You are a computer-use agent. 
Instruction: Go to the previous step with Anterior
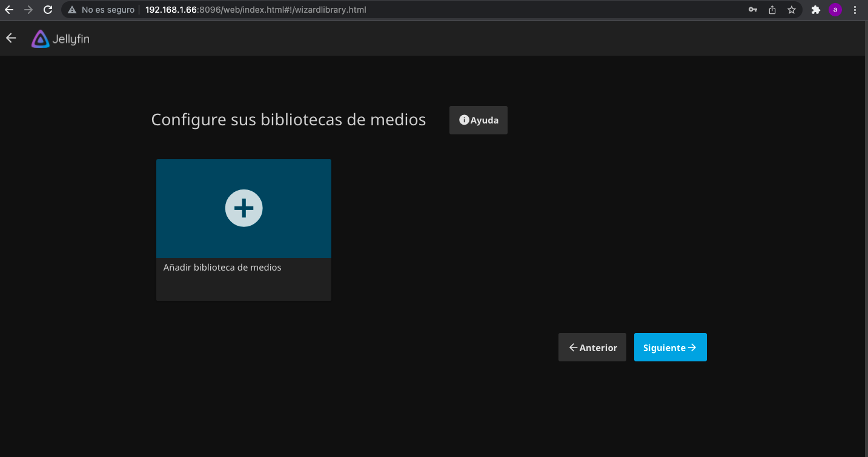[x=592, y=347]
